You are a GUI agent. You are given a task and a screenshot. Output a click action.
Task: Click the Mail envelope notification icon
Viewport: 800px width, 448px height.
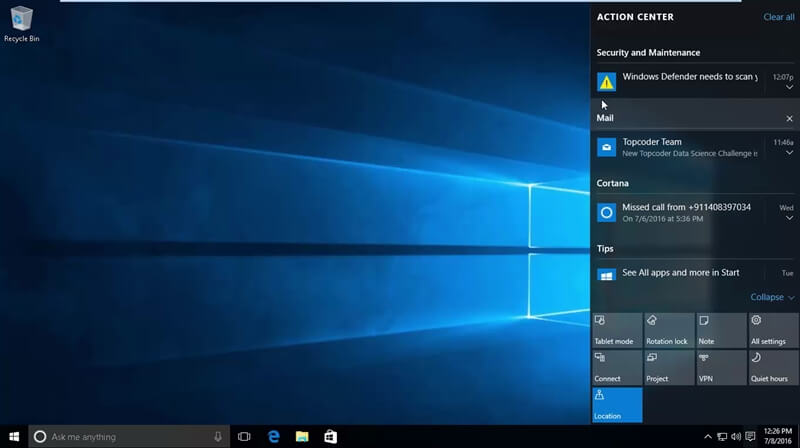click(607, 147)
